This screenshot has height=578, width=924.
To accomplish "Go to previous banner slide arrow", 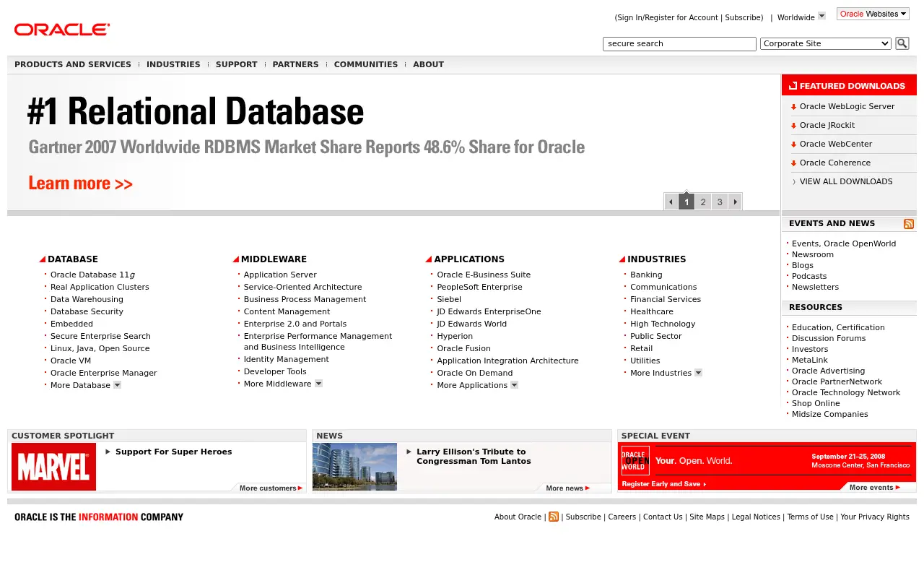I will [671, 202].
